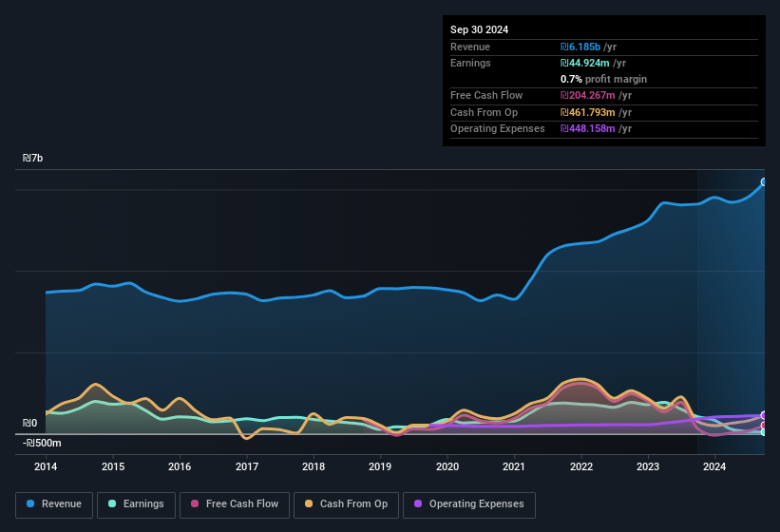
Task: Toggle the Revenue series legend label
Action: [60, 503]
